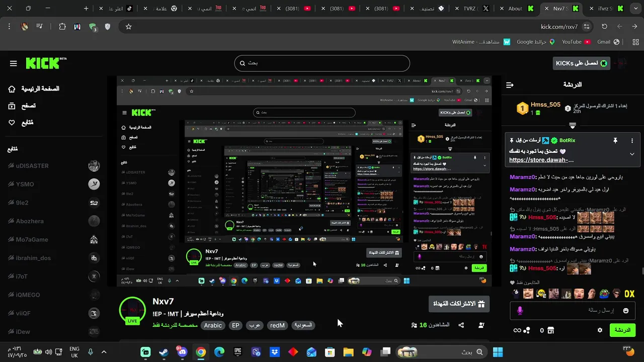
Task: Open the home page house icon
Action: [x=12, y=89]
